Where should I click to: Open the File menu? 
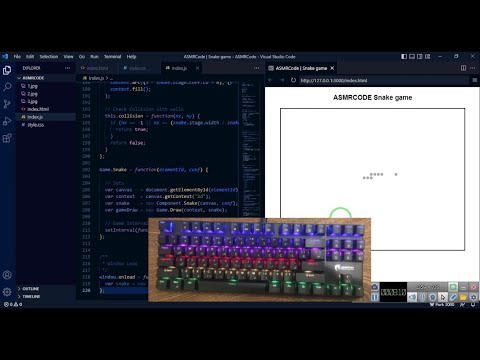point(17,56)
